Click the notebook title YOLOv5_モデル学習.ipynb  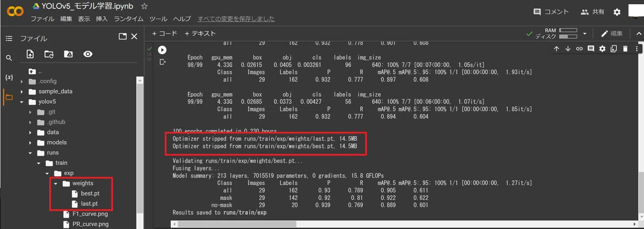(89, 6)
